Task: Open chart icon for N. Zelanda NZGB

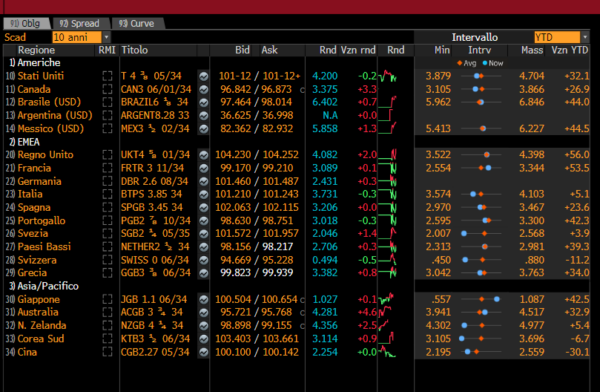Action: [204, 326]
